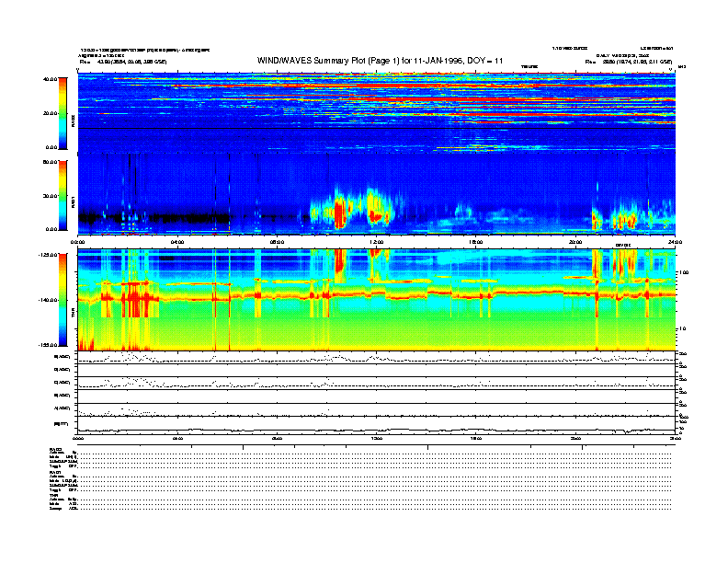
Task: Click the rotated TNR axis label
Action: 73,315
